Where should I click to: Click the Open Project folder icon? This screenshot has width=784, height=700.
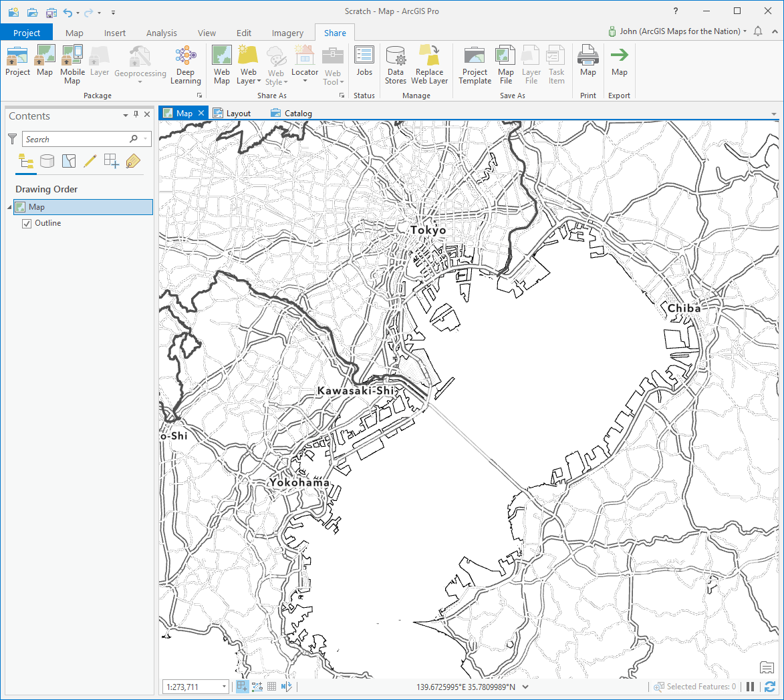point(33,12)
